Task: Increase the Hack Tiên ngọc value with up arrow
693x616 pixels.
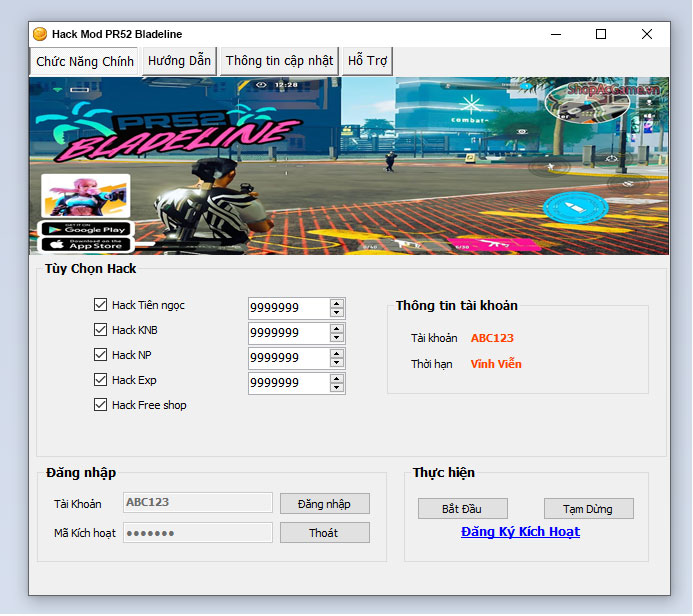Action: click(x=337, y=304)
